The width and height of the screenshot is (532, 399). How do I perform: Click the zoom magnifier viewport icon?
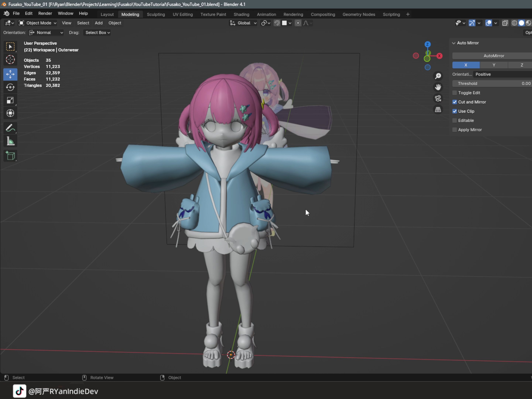coord(438,76)
